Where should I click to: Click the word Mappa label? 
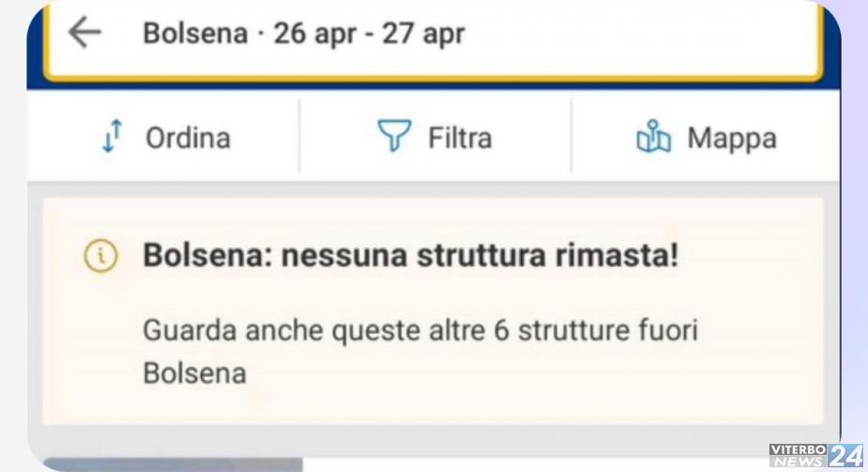(x=732, y=139)
